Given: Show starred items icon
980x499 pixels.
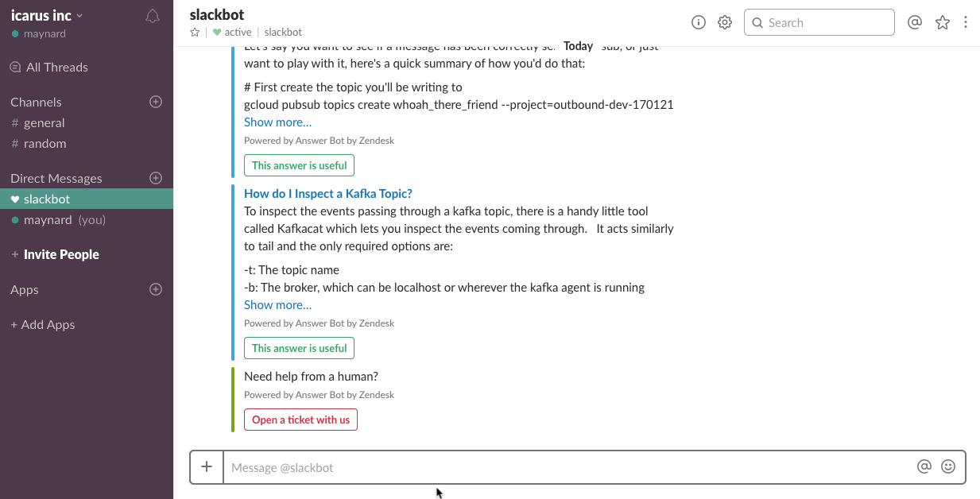Looking at the screenshot, I should pyautogui.click(x=943, y=22).
